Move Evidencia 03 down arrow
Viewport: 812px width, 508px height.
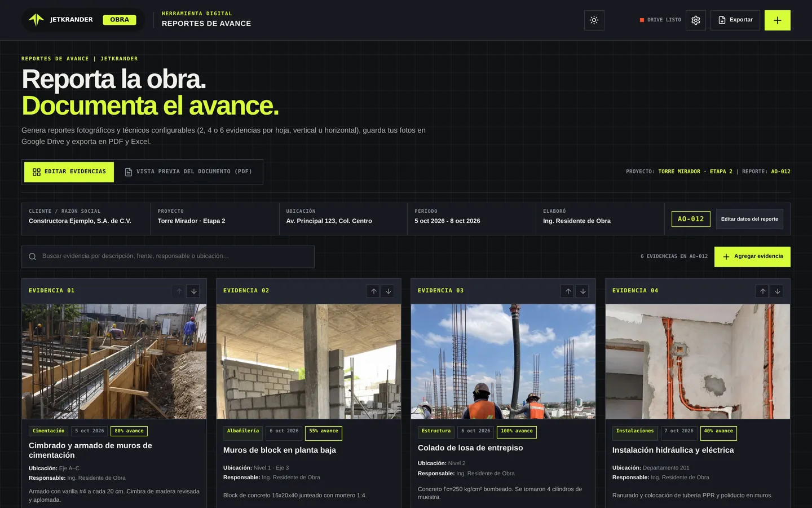[x=583, y=291]
